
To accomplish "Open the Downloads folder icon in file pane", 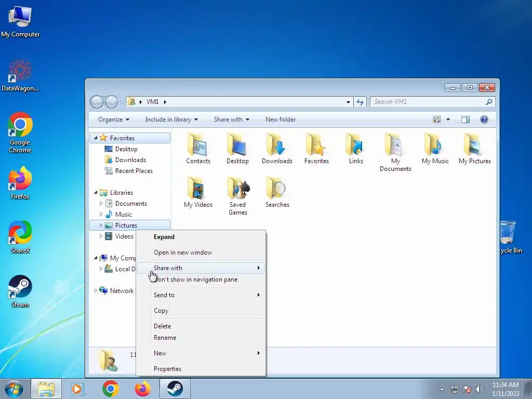I will 277,149.
